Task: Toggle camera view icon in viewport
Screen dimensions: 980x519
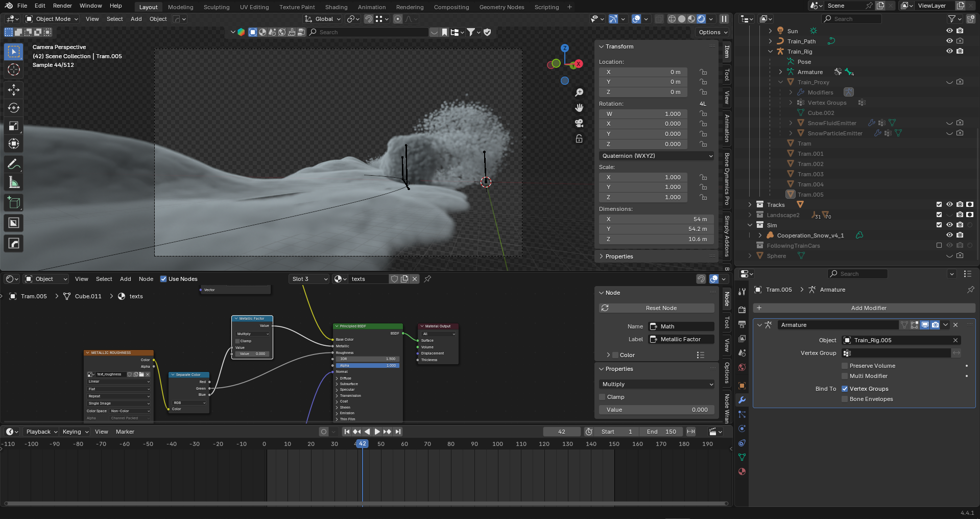Action: tap(579, 123)
